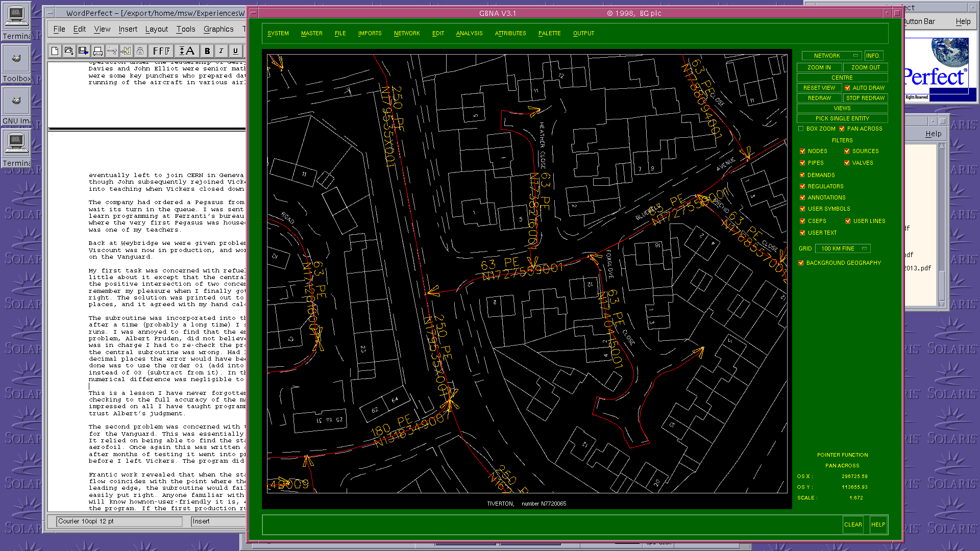Open the NETWORK dropdown selector

pos(831,56)
